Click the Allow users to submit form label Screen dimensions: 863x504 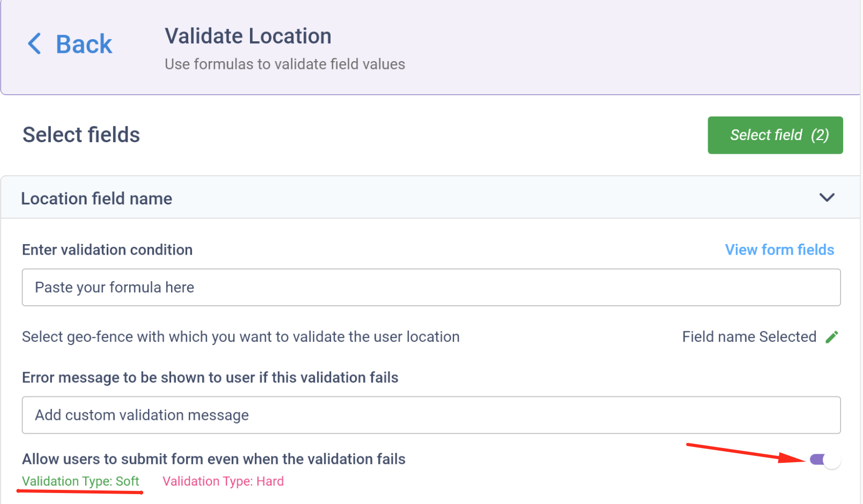click(213, 459)
